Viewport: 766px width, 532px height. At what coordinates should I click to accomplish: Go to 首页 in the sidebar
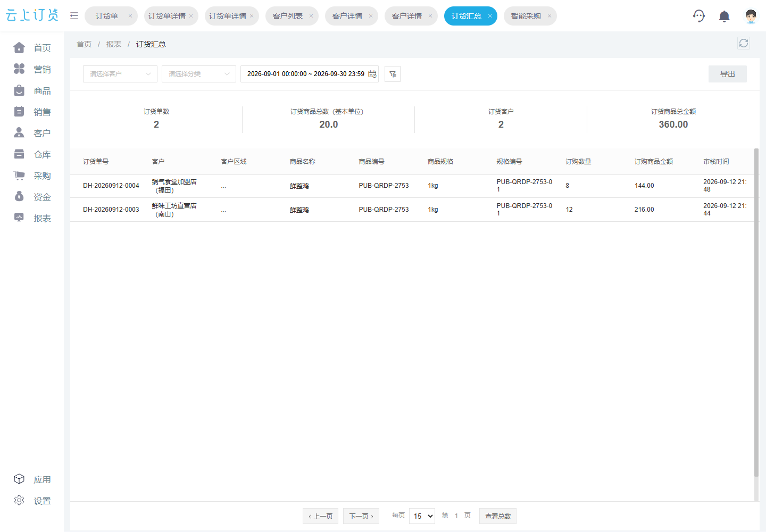[32, 48]
